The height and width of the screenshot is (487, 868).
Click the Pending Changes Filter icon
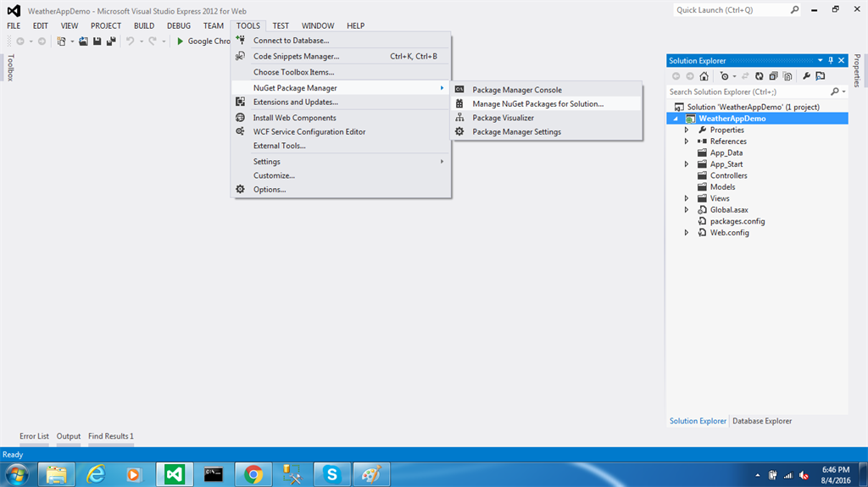pyautogui.click(x=724, y=76)
